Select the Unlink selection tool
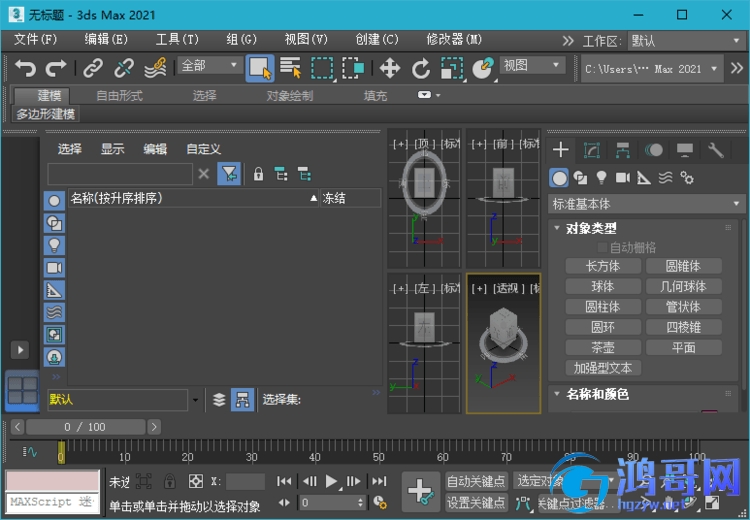This screenshot has width=750, height=520. [124, 68]
